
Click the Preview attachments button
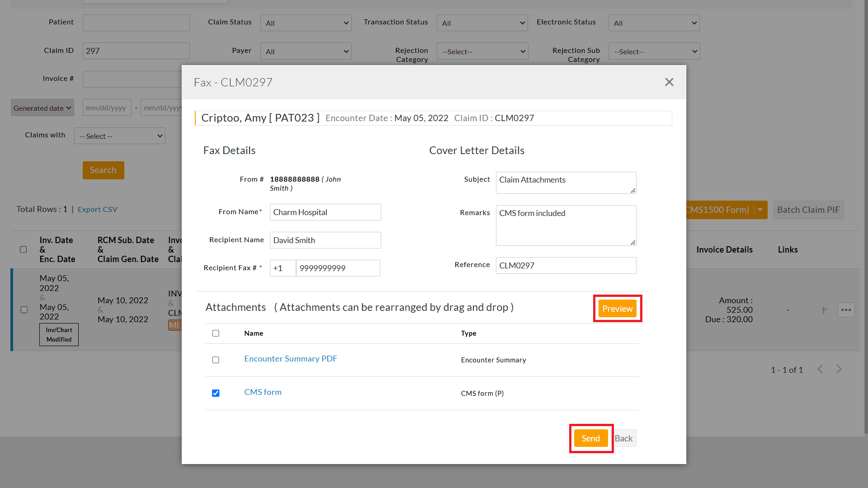[617, 309]
